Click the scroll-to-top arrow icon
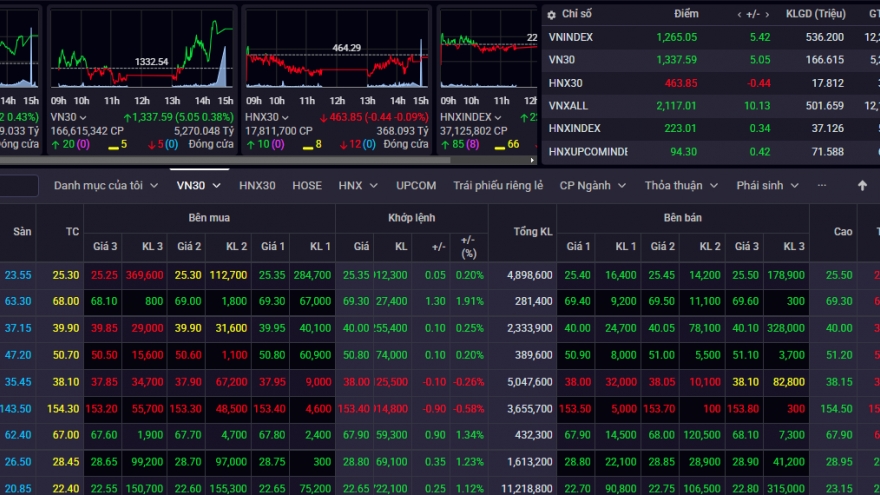The height and width of the screenshot is (495, 880). click(862, 185)
